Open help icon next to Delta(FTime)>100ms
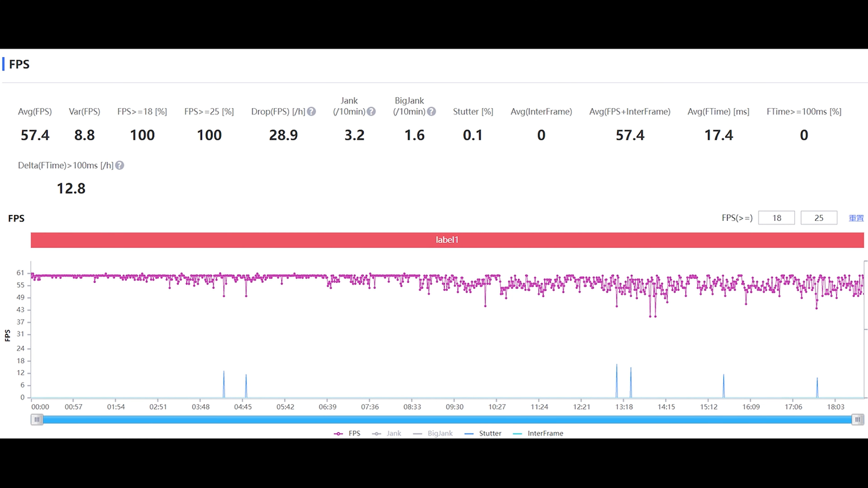Image resolution: width=868 pixels, height=488 pixels. (x=120, y=165)
